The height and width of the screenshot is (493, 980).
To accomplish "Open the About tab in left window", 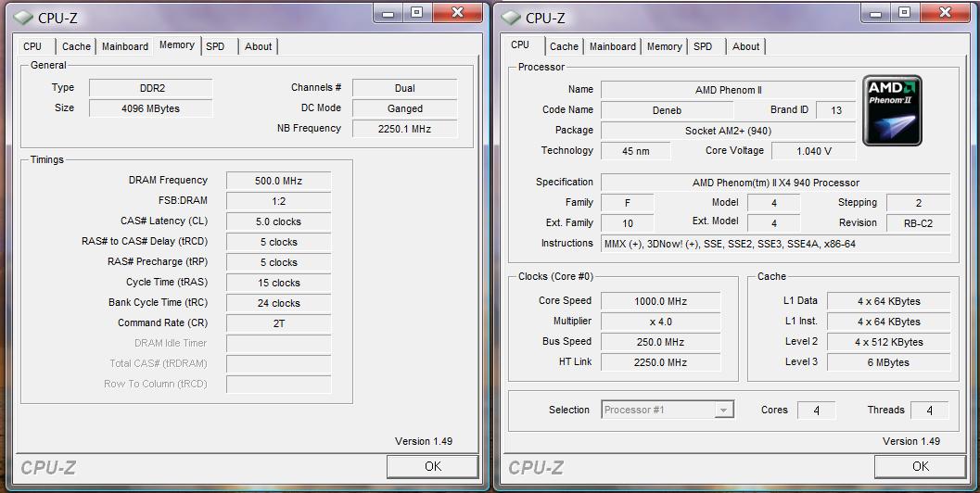I will coord(258,46).
